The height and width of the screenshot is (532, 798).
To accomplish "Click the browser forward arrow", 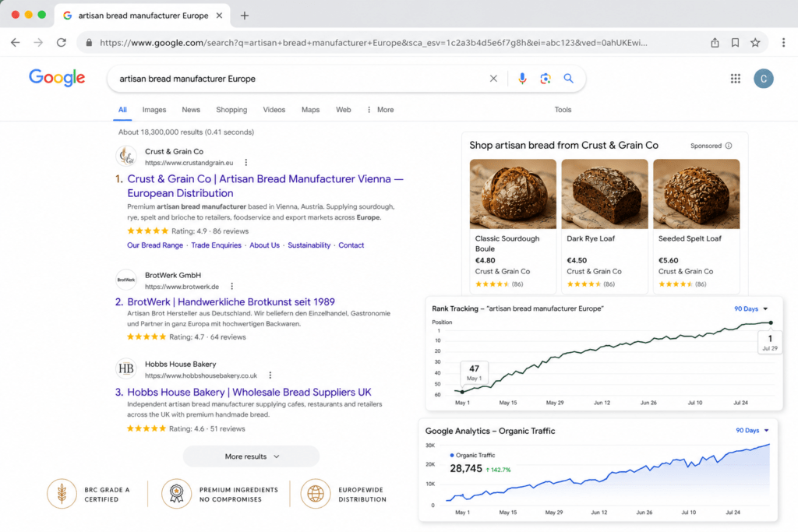I will [38, 43].
